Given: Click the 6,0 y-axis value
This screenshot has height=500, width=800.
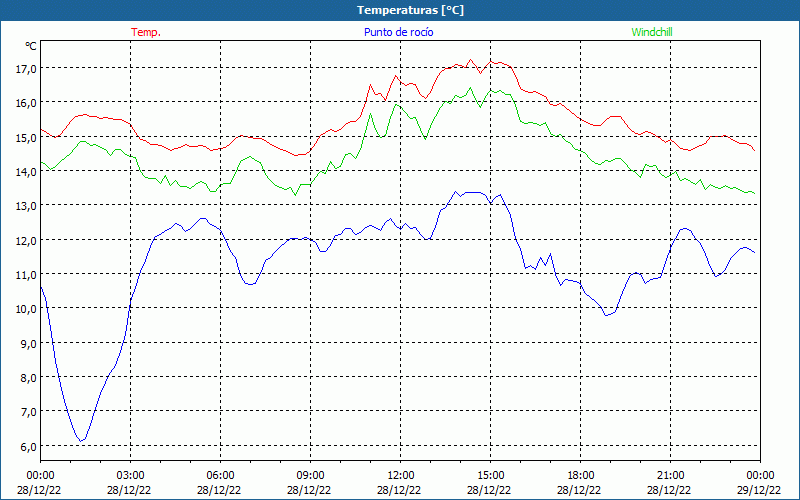Looking at the screenshot, I should click(x=29, y=446).
